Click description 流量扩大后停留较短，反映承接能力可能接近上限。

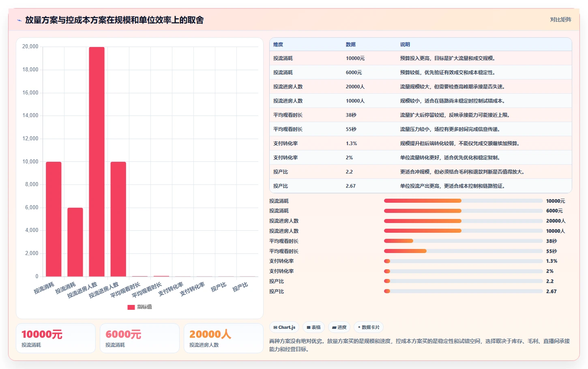455,115
